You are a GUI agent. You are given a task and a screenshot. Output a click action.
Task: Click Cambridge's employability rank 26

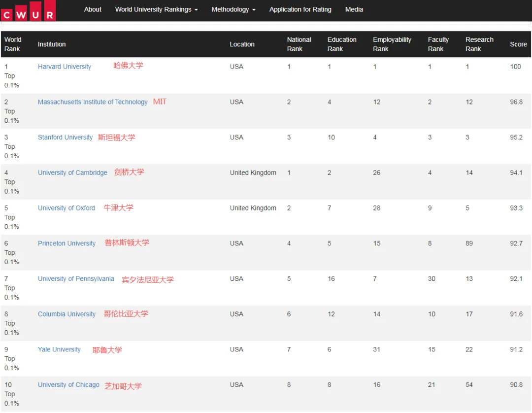click(377, 172)
